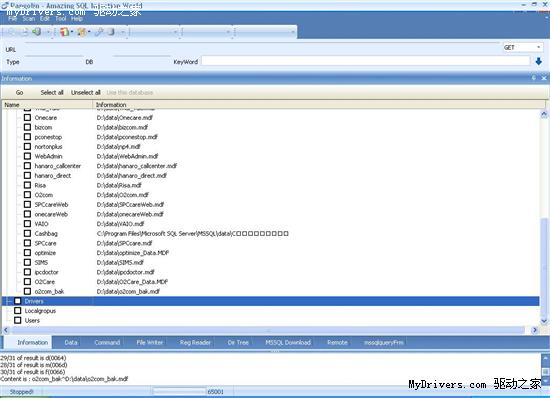
Task: Click the green arrow toolbar icon
Action: pyautogui.click(x=36, y=32)
